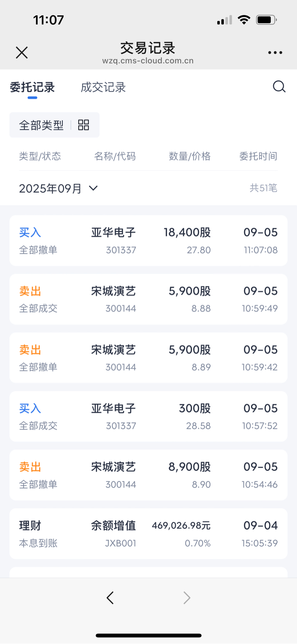This screenshot has height=644, width=297.
Task: Open 宋城演艺 cancelled order at 8.89
Action: (x=148, y=358)
